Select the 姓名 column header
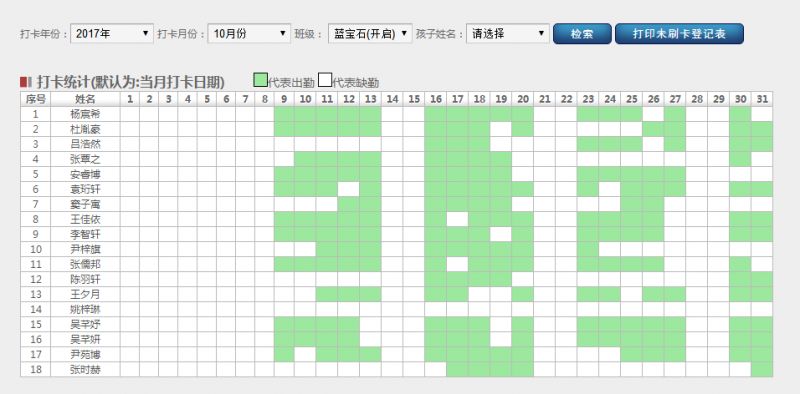 tap(85, 98)
